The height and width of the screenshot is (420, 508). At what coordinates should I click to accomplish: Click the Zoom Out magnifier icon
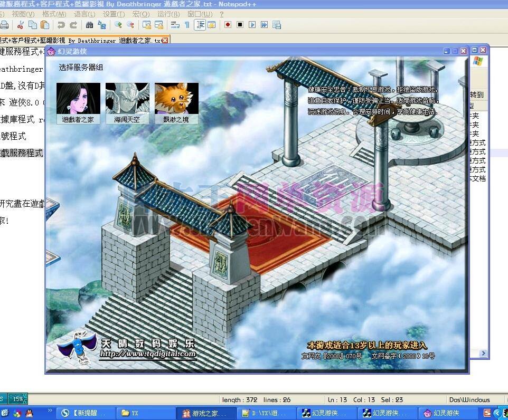point(130,25)
